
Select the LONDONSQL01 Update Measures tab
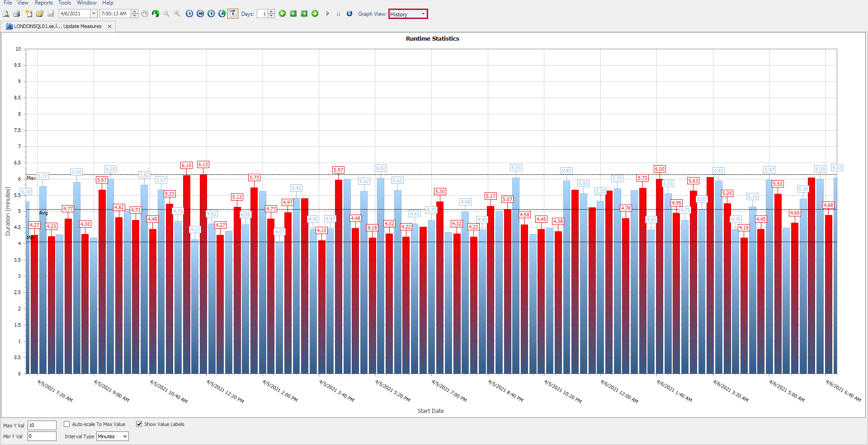point(57,27)
